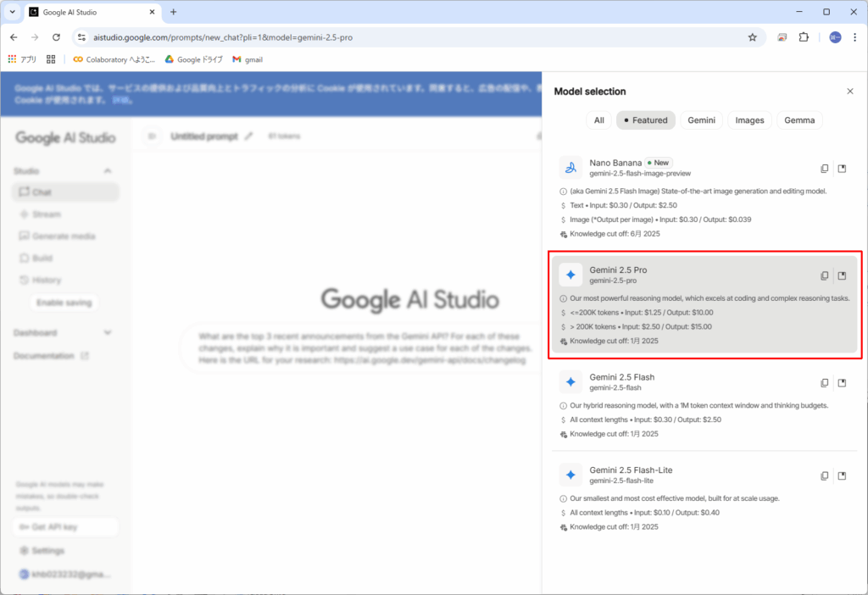Image resolution: width=868 pixels, height=595 pixels.
Task: Open the Chrome three-dot menu
Action: point(854,37)
